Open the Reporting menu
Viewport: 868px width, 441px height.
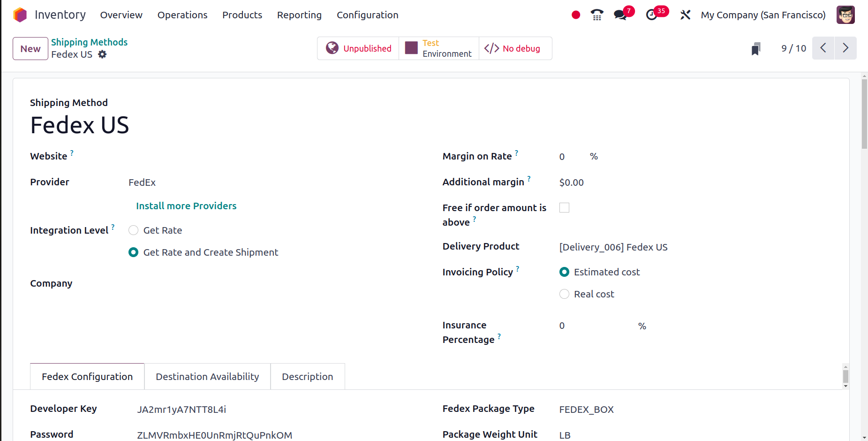click(x=299, y=15)
